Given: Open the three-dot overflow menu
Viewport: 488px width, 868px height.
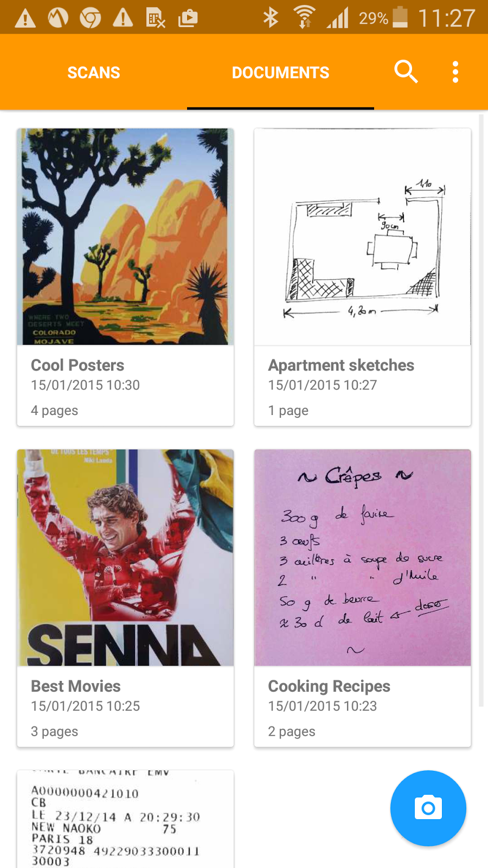Looking at the screenshot, I should 455,72.
